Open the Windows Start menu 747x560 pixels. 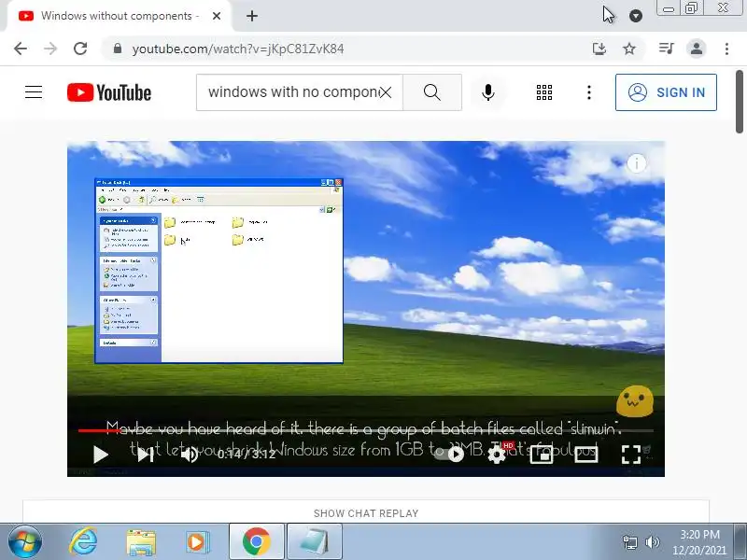coord(25,542)
